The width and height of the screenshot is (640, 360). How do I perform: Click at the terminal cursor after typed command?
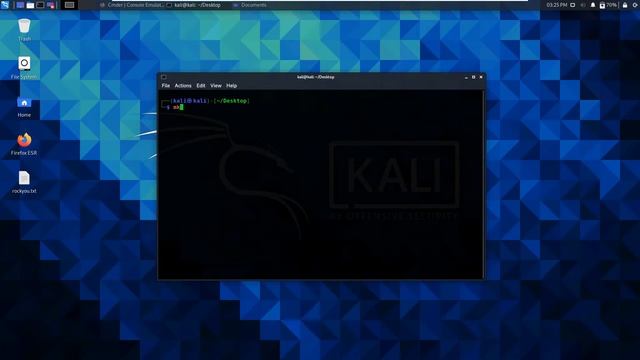pos(182,107)
